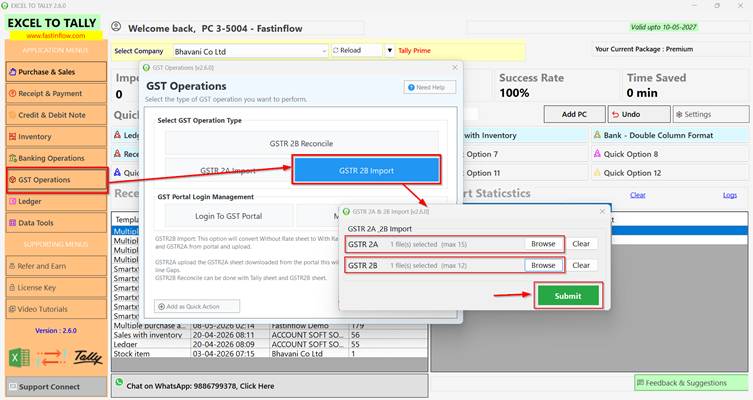Click the green Submit button
753x400 pixels.
(568, 296)
